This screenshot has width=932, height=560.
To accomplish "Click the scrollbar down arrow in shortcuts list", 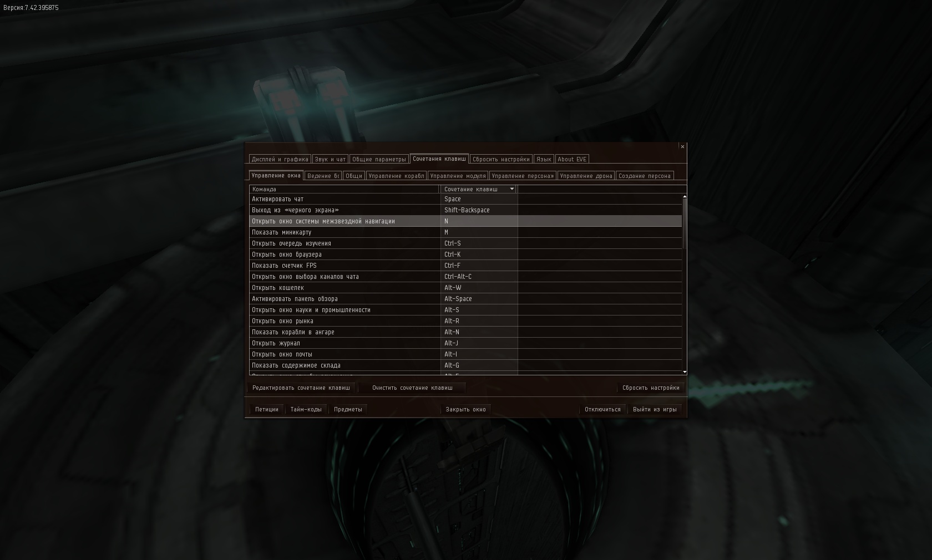I will tap(685, 372).
